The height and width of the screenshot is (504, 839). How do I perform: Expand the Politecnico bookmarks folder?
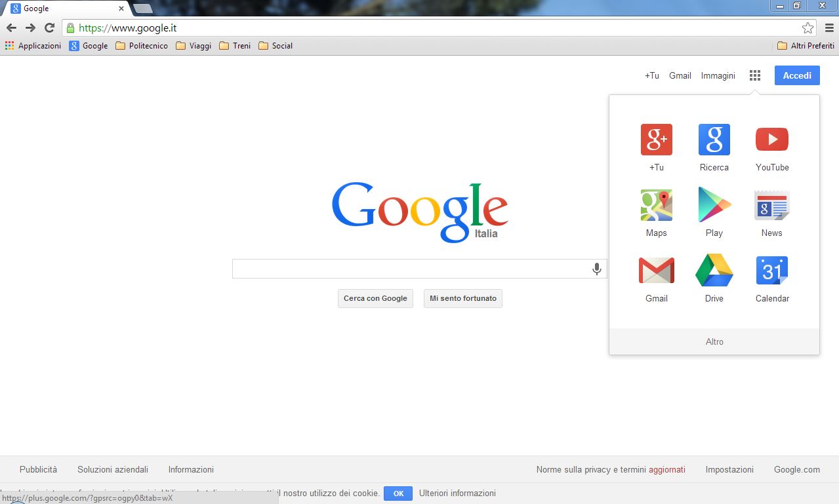(x=142, y=46)
